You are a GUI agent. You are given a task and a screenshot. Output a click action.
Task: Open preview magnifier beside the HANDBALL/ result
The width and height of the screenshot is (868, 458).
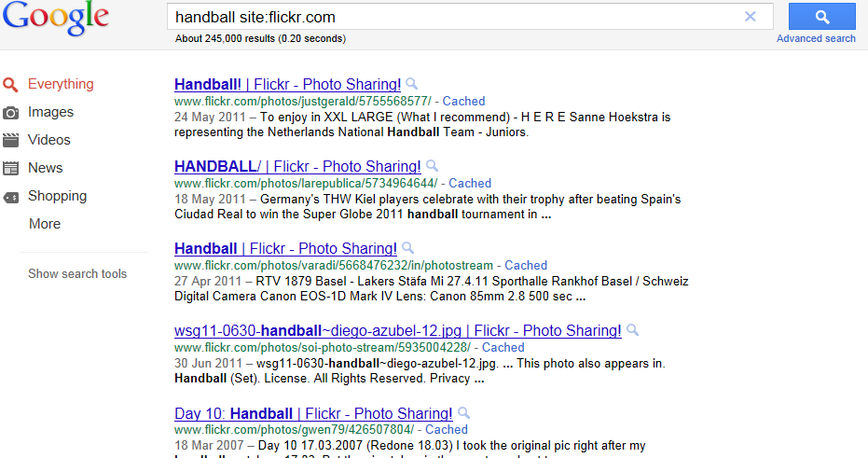[x=432, y=166]
